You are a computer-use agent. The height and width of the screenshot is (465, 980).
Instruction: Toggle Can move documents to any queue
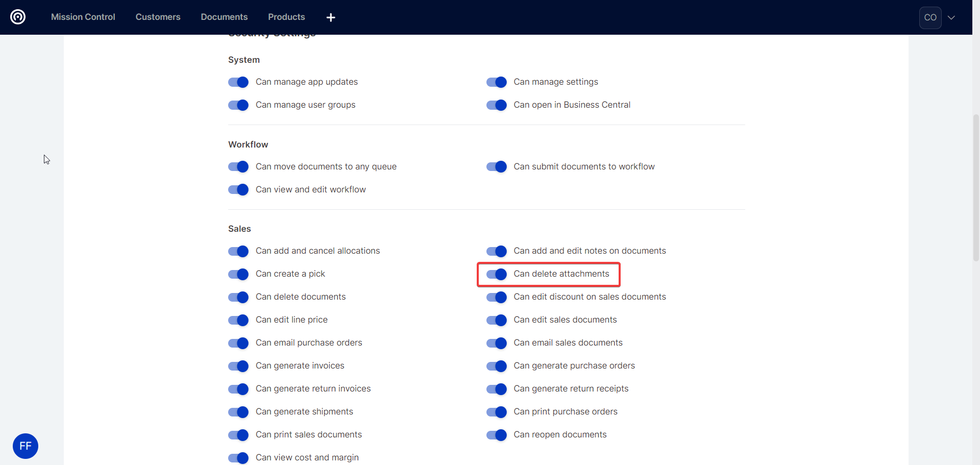point(238,167)
